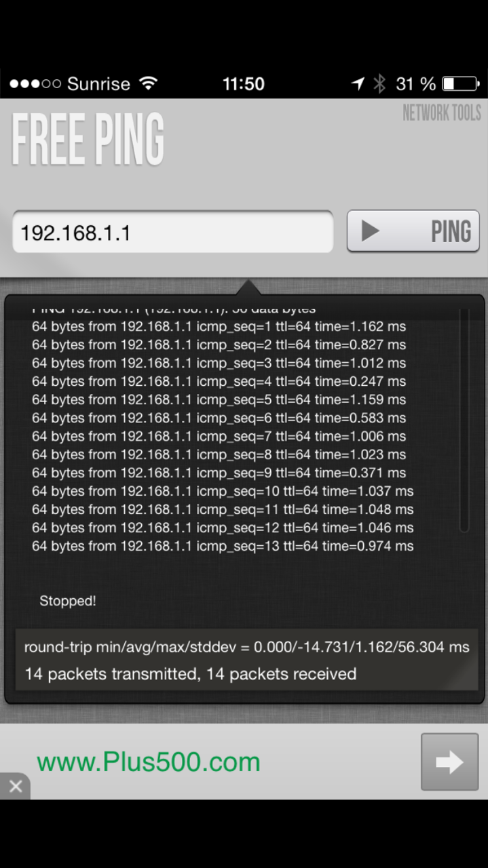Click the ad arrow button
The width and height of the screenshot is (488, 868).
point(449,762)
